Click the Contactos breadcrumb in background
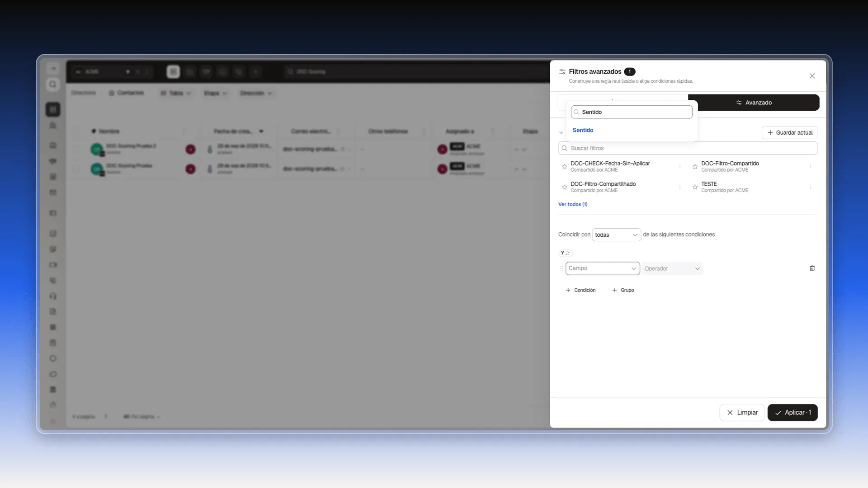 tap(127, 93)
